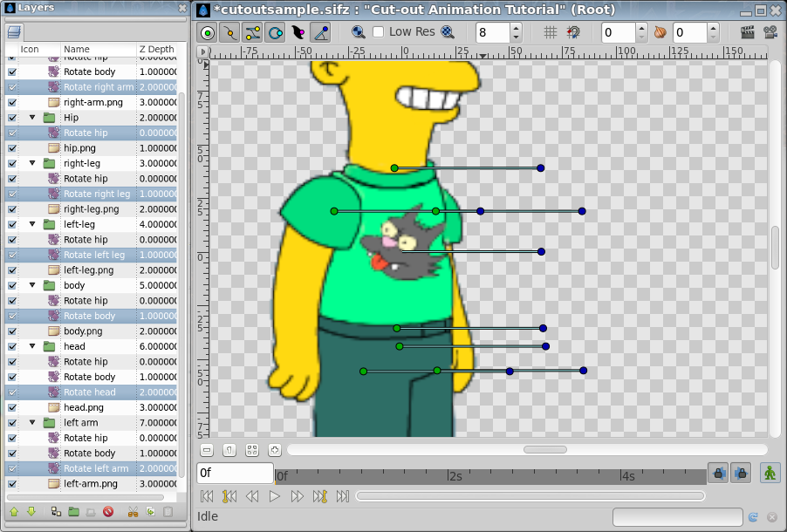Select the Rotate left arm layer row
The height and width of the screenshot is (532, 787).
click(x=92, y=468)
